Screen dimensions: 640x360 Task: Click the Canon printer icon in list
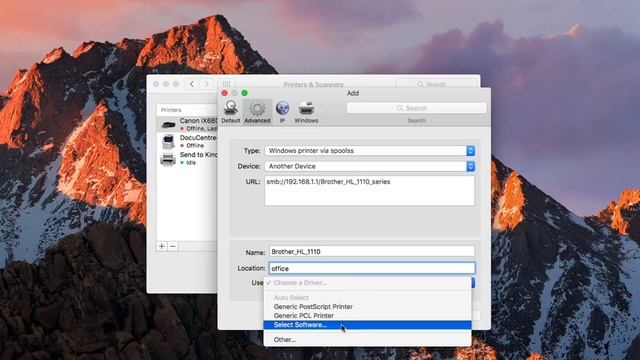(168, 124)
